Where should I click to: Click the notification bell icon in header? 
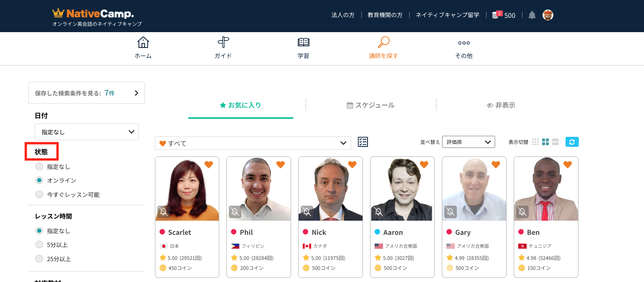point(532,15)
